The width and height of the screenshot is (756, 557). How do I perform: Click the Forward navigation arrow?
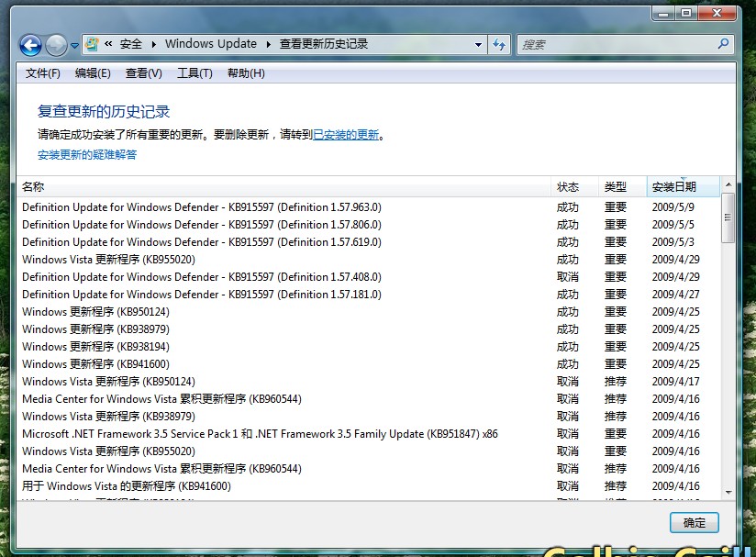56,46
